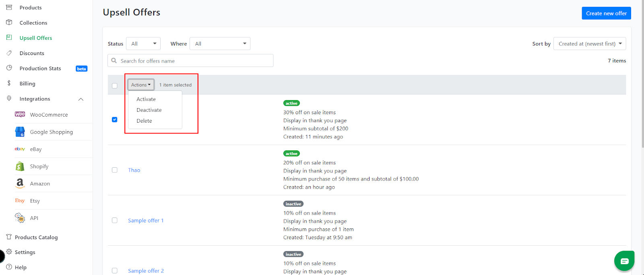Image resolution: width=644 pixels, height=275 pixels.
Task: Check the Sample offer 2 checkbox
Action: pos(115,271)
